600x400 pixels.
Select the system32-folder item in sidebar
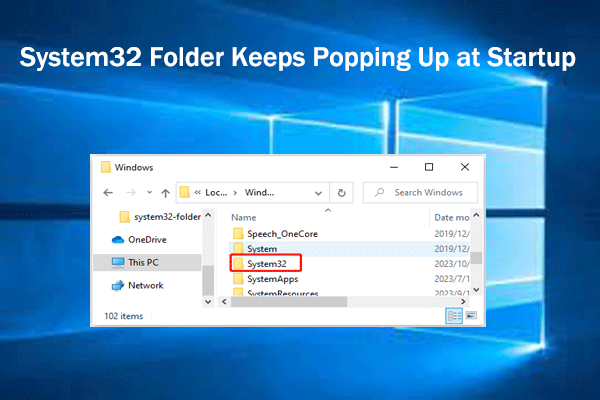(x=161, y=216)
